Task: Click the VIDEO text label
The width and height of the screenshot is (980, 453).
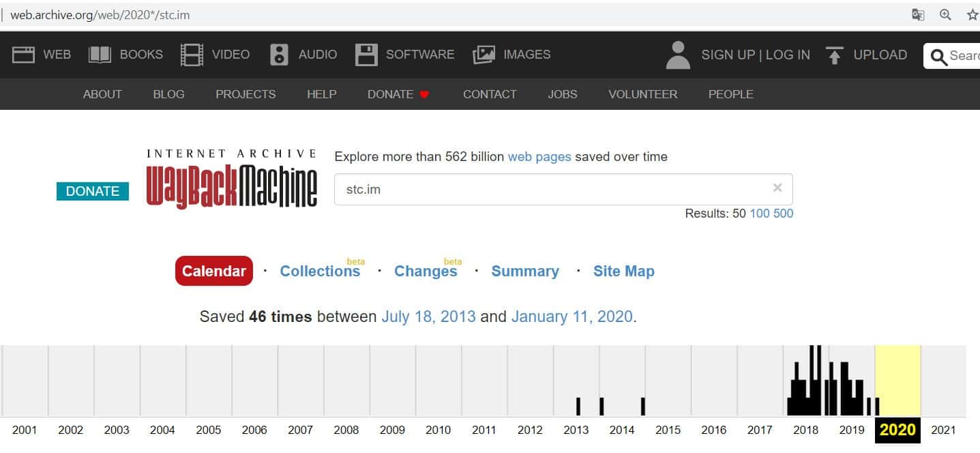Action: [231, 55]
